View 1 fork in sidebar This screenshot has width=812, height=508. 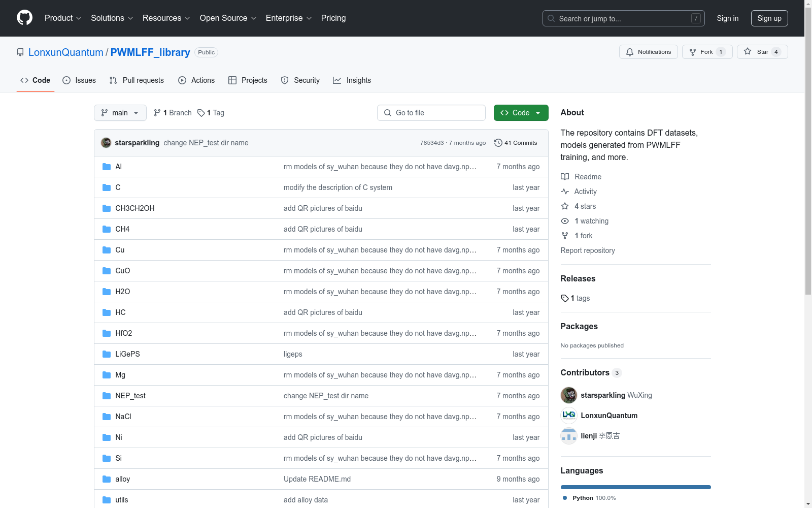(577, 236)
